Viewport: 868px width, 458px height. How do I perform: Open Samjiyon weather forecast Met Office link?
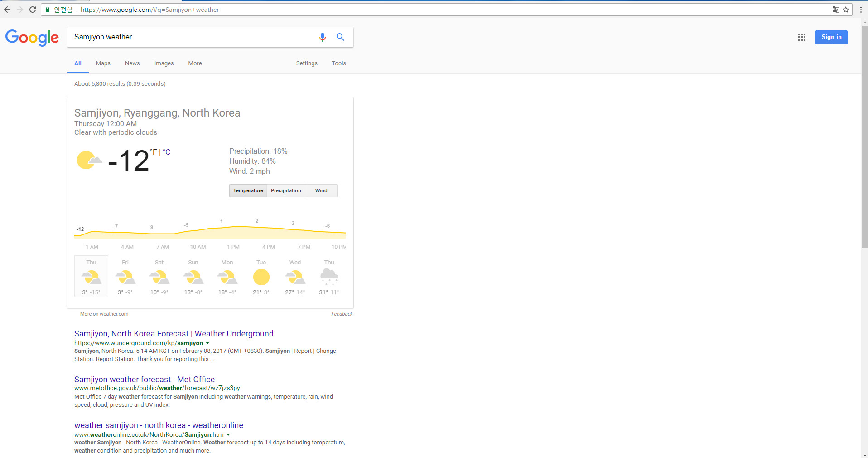click(x=144, y=380)
